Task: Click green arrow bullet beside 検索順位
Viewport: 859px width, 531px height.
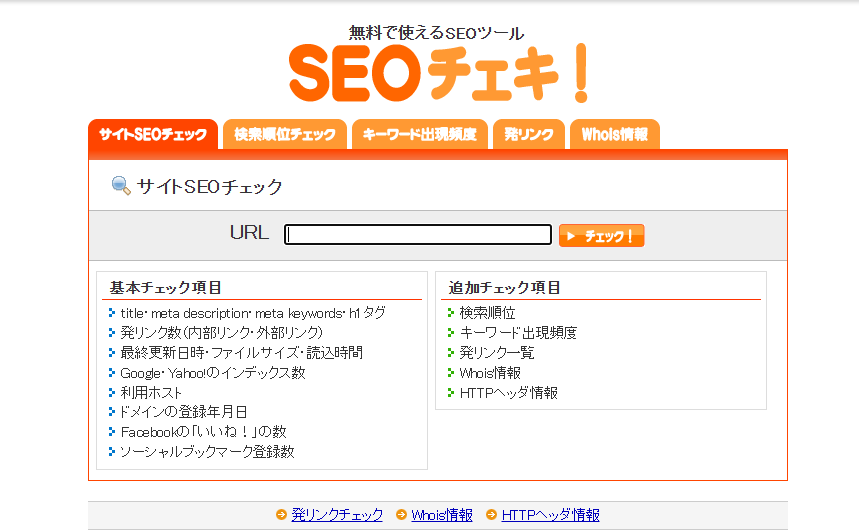Action: click(451, 313)
